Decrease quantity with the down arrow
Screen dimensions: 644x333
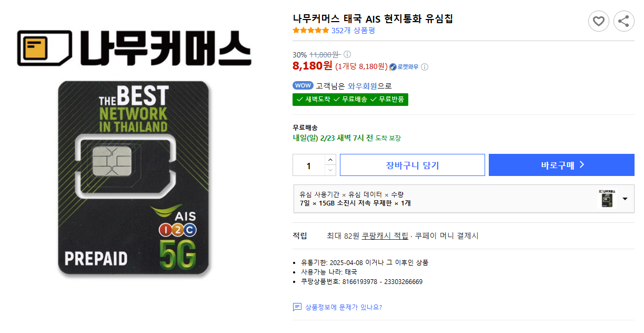[x=330, y=170]
